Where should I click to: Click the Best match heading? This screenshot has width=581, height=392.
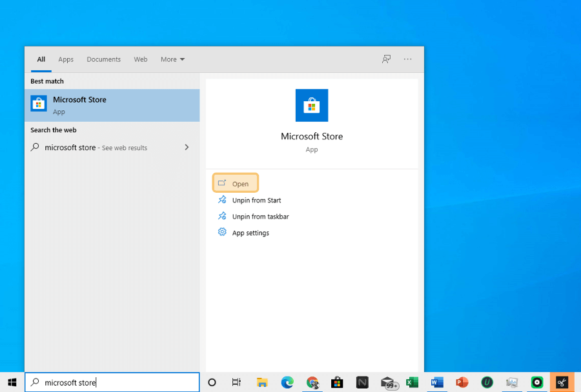[x=47, y=81]
